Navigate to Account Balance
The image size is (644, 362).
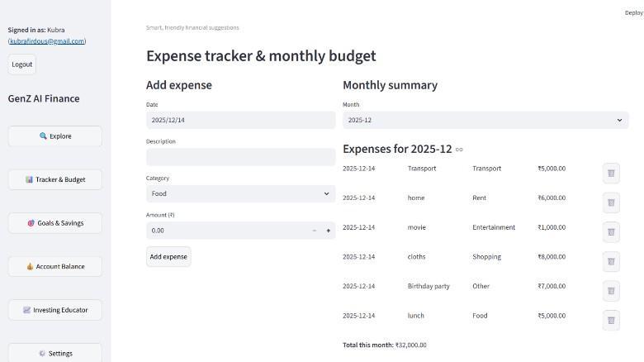click(55, 266)
